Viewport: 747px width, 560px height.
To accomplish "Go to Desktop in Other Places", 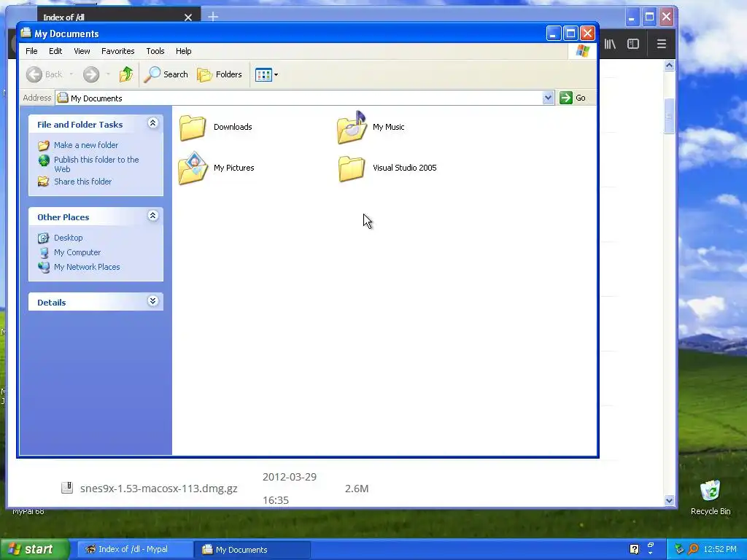I will [68, 238].
